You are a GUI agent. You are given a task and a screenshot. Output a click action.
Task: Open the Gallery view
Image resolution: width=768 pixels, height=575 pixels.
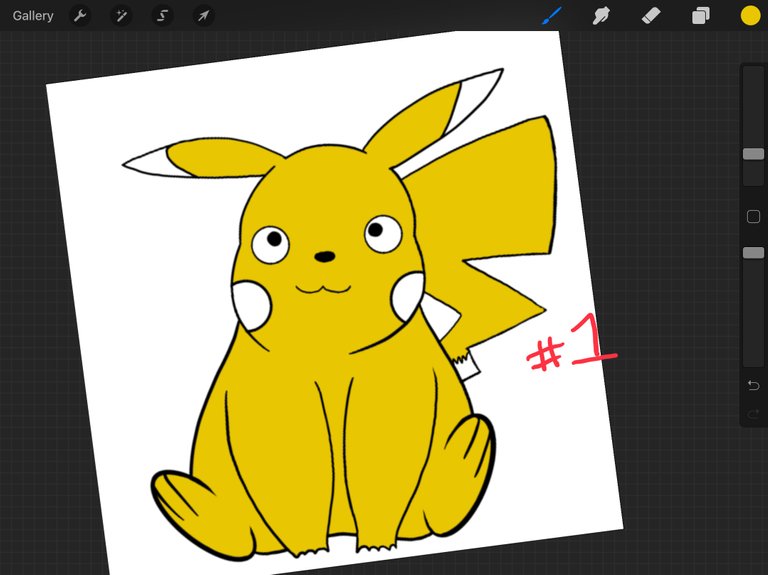coord(33,16)
